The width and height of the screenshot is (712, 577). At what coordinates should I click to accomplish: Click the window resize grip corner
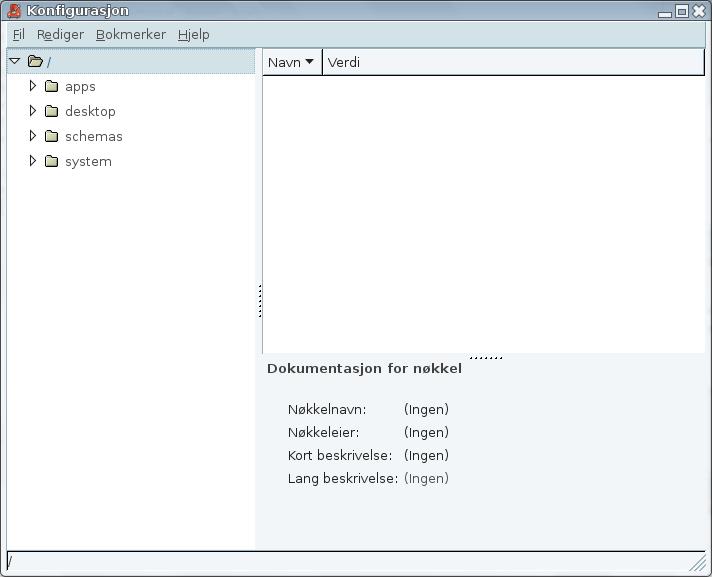[x=698, y=564]
